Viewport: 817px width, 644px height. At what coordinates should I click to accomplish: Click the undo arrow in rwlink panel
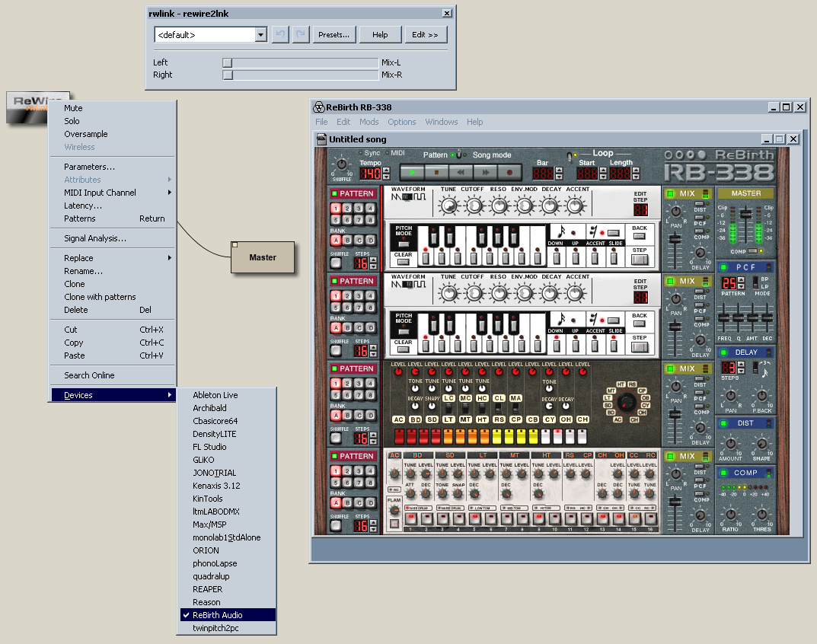pos(280,35)
